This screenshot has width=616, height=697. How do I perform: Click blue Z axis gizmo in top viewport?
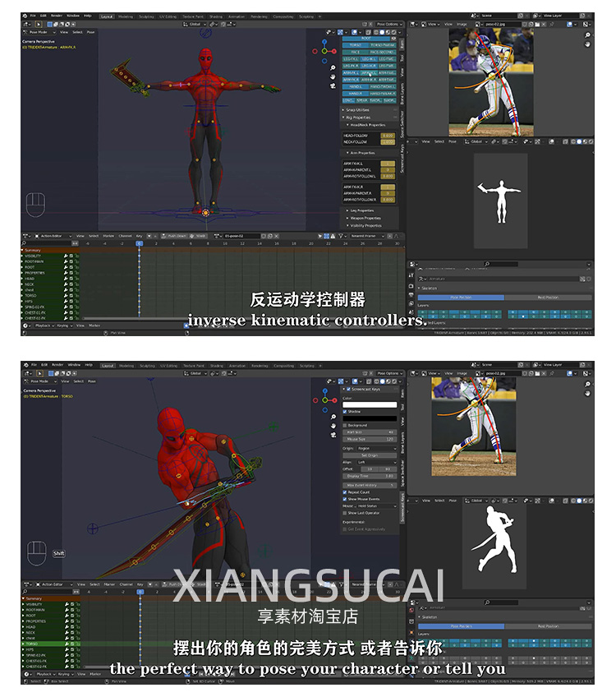tap(324, 41)
